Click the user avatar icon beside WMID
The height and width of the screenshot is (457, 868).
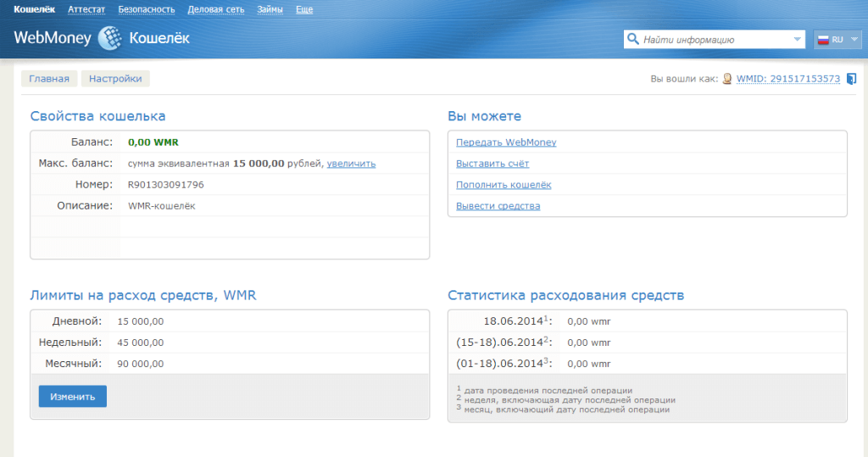(726, 79)
